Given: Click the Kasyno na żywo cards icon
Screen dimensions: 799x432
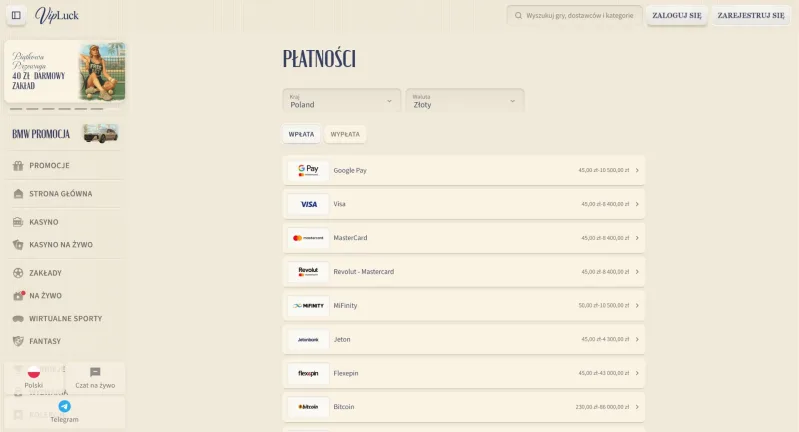Looking at the screenshot, I should click(x=18, y=245).
